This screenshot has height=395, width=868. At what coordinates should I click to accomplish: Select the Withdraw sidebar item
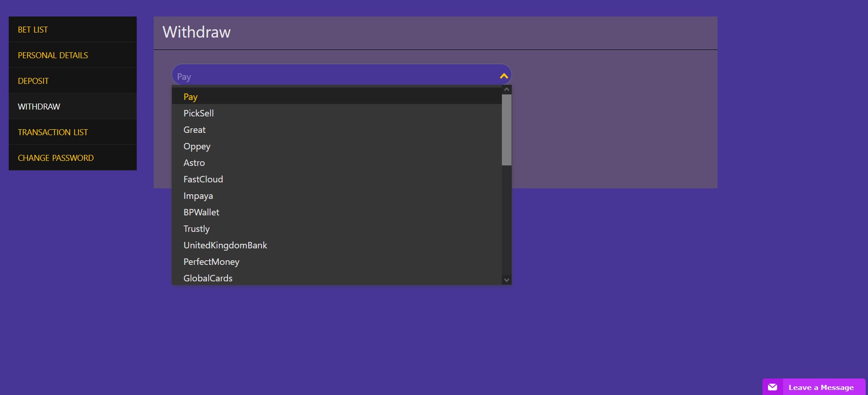pos(72,106)
